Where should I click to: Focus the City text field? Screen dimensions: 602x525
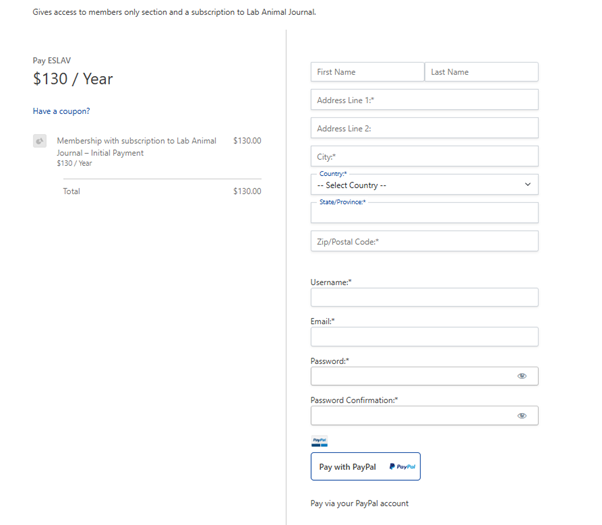[424, 157]
